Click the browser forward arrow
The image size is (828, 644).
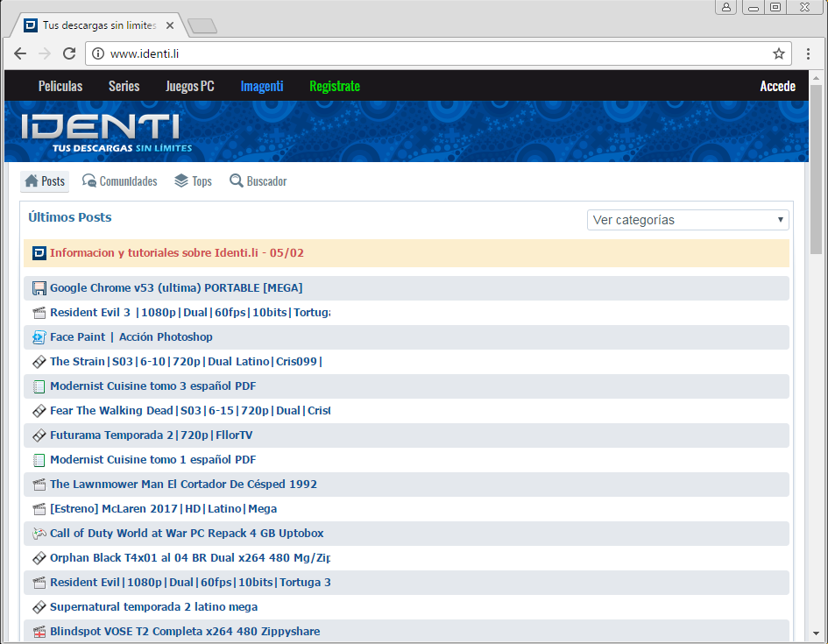45,53
